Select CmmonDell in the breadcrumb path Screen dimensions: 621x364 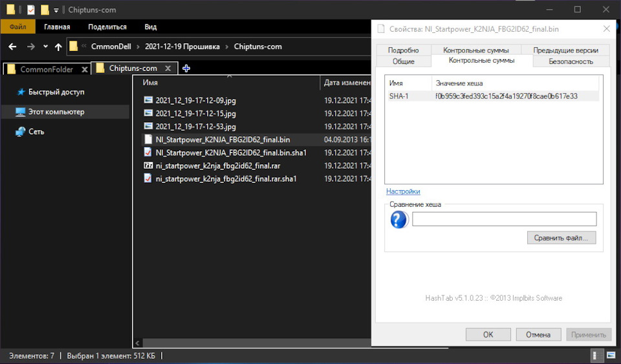click(x=111, y=47)
